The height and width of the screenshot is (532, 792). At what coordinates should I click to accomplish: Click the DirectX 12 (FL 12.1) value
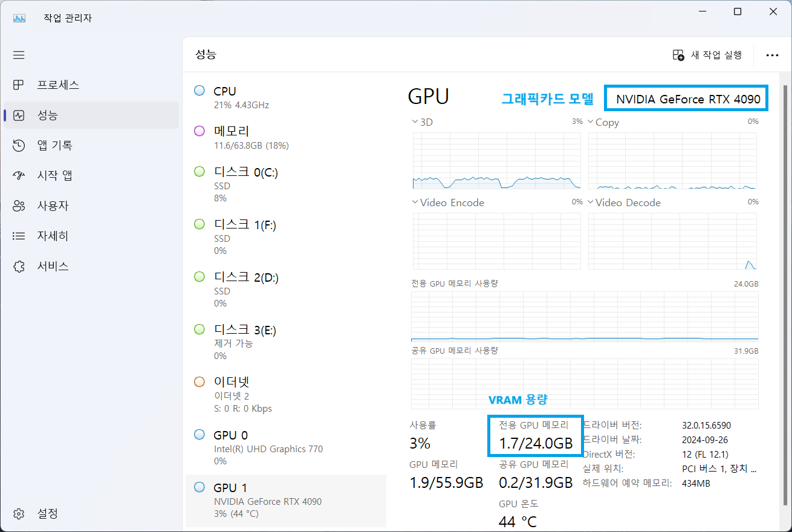pyautogui.click(x=705, y=454)
